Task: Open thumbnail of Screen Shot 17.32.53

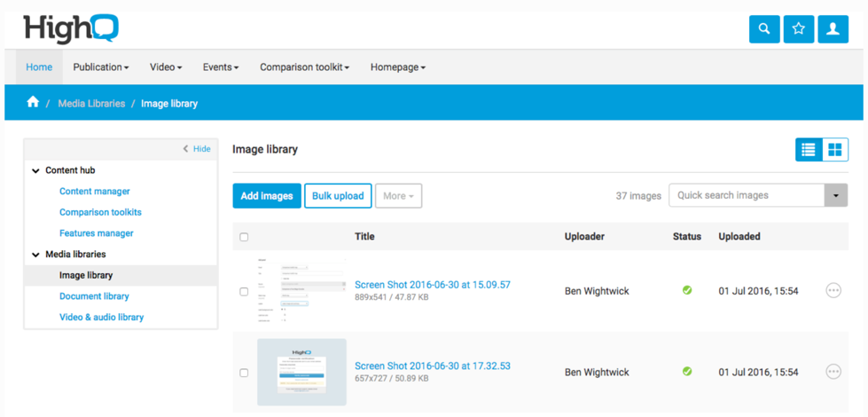Action: click(x=301, y=372)
